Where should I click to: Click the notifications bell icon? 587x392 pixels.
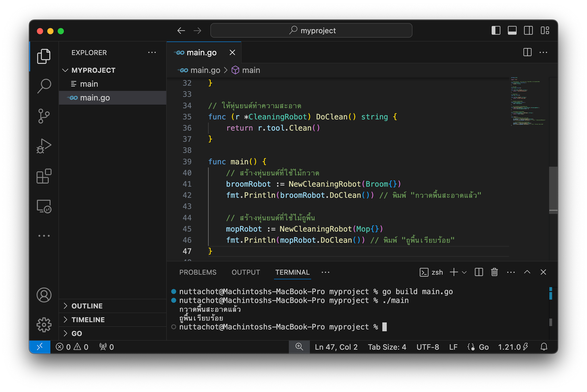coord(544,347)
